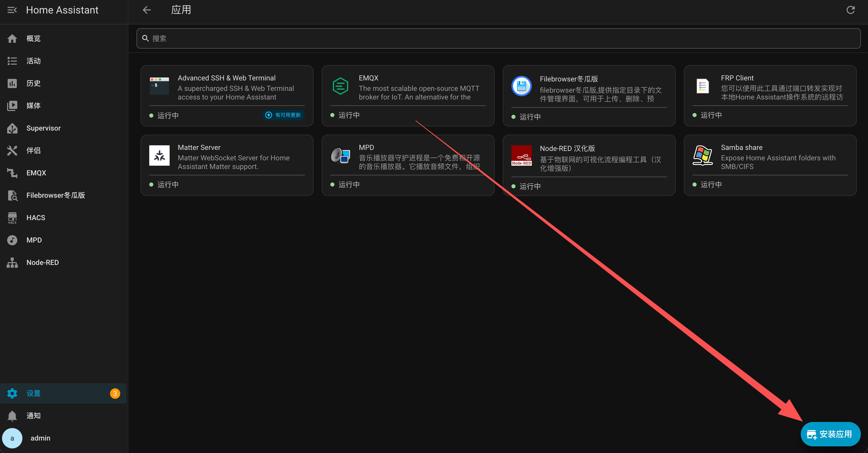Click the FRP Client 端口转发 description
Viewport: 868px width, 453px height.
[x=782, y=93]
